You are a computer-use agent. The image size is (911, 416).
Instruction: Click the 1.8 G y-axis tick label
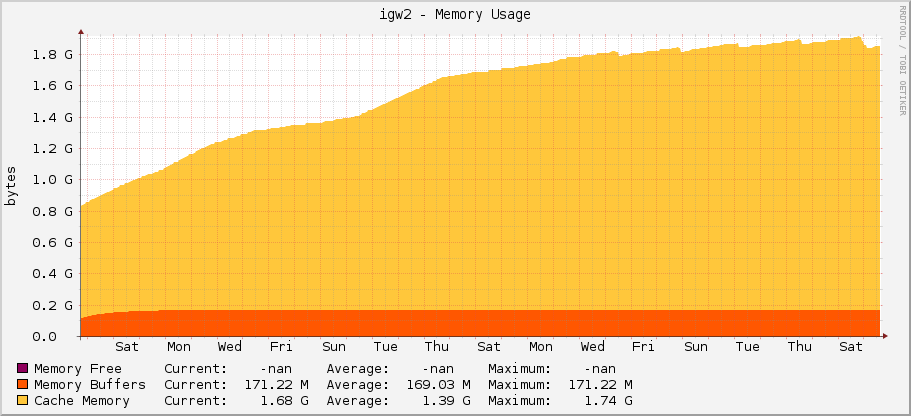tap(54, 54)
